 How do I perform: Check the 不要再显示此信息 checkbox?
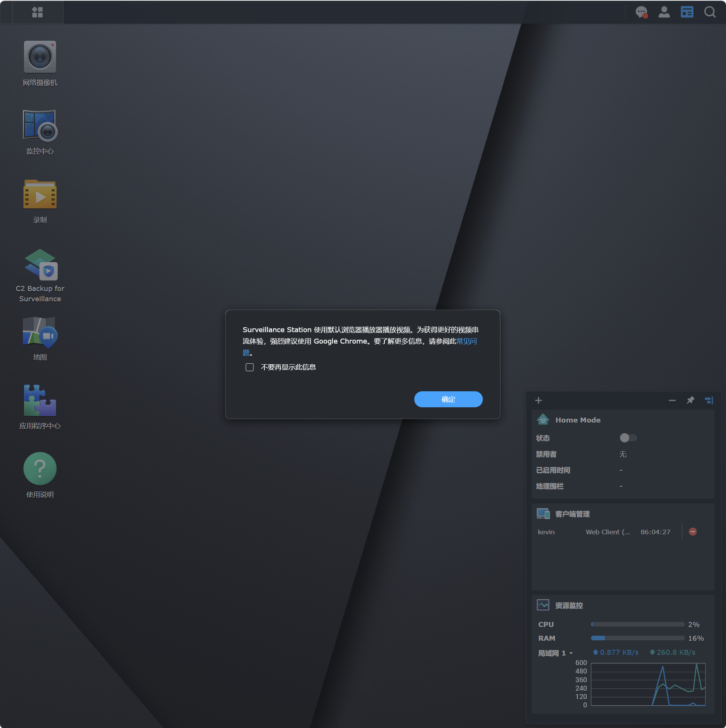pos(250,367)
